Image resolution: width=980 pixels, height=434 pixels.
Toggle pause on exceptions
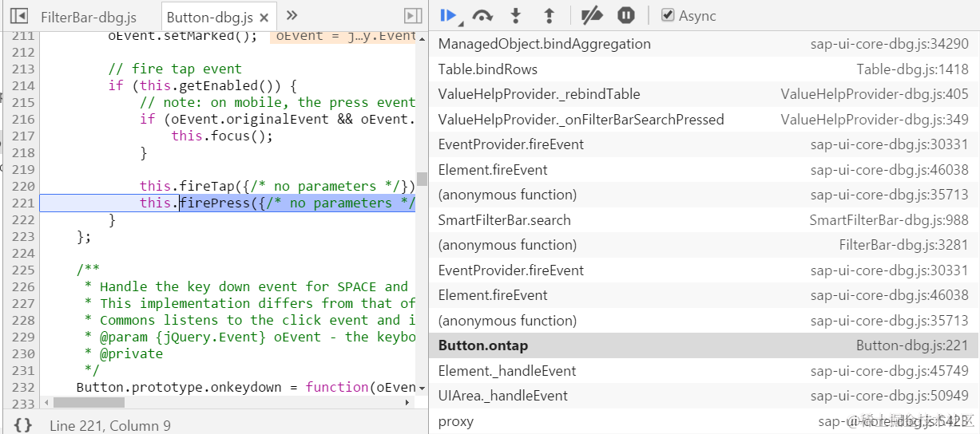point(626,15)
